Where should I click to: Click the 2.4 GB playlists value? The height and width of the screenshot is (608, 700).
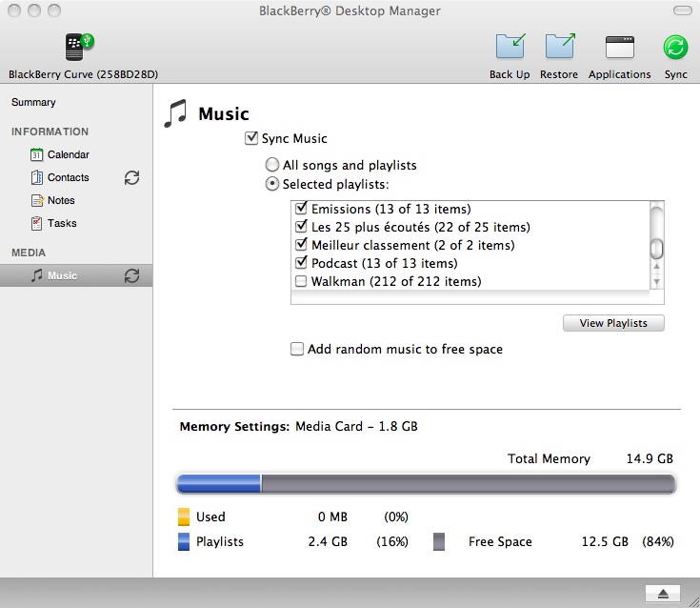pyautogui.click(x=328, y=542)
